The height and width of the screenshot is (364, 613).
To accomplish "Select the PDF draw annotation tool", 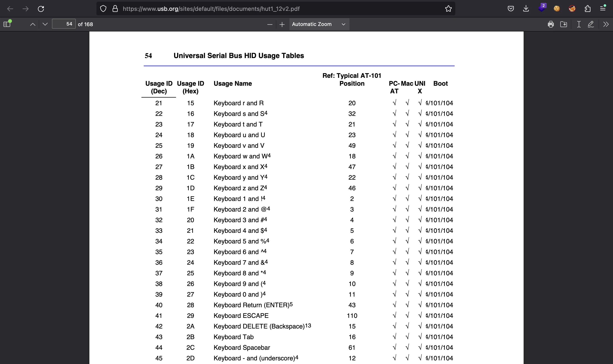I will tap(591, 24).
